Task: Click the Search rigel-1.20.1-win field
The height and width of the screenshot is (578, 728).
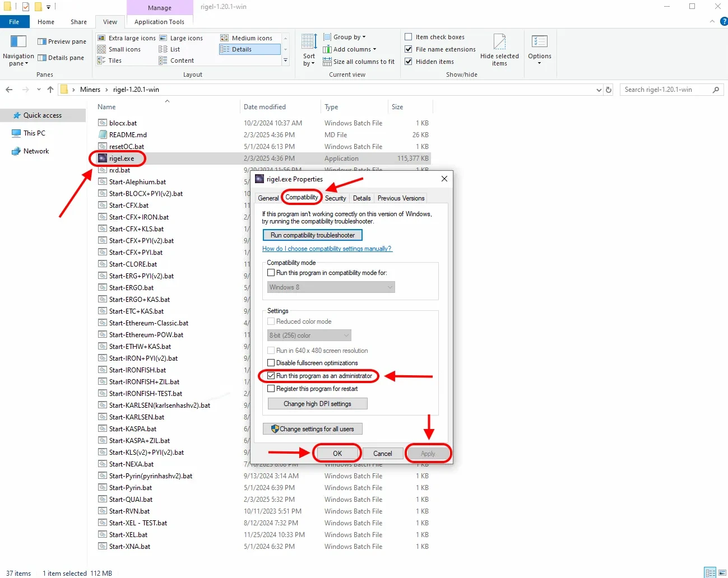Action: pyautogui.click(x=666, y=90)
